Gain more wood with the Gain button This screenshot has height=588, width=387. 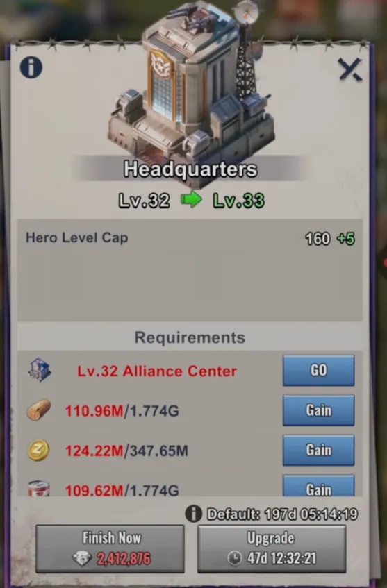pyautogui.click(x=318, y=410)
